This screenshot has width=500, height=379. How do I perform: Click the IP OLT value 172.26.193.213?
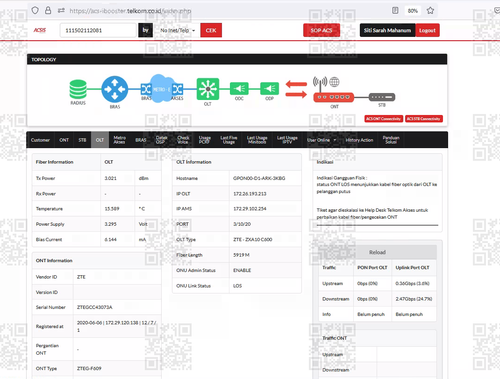click(x=250, y=194)
